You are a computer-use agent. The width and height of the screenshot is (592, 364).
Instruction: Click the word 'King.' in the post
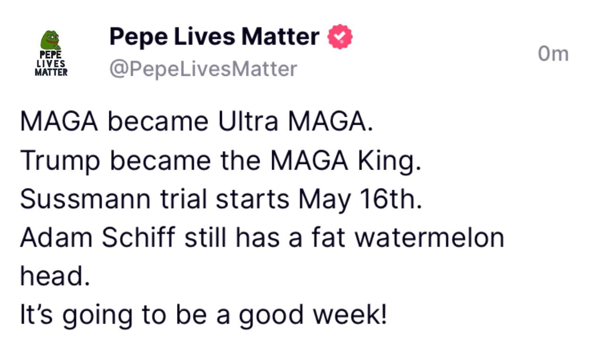(389, 162)
